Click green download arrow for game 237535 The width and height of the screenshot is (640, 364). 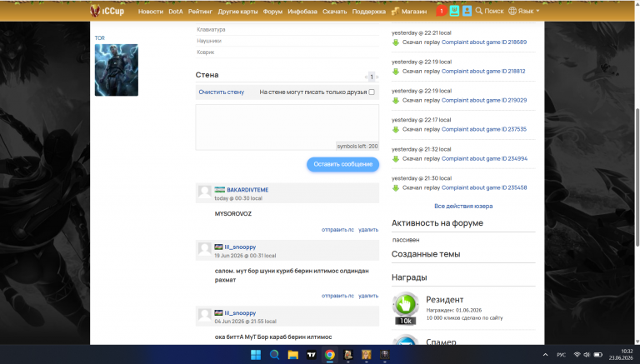(x=396, y=129)
